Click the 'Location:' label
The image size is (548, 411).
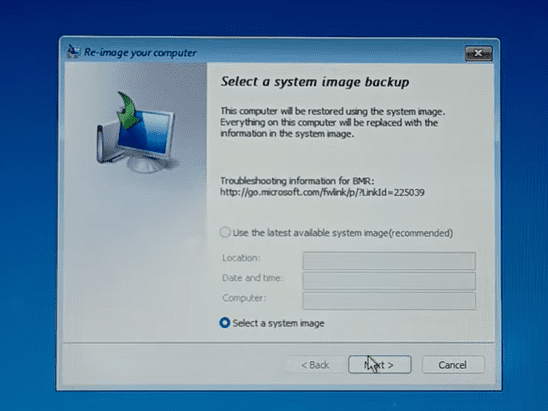(241, 258)
